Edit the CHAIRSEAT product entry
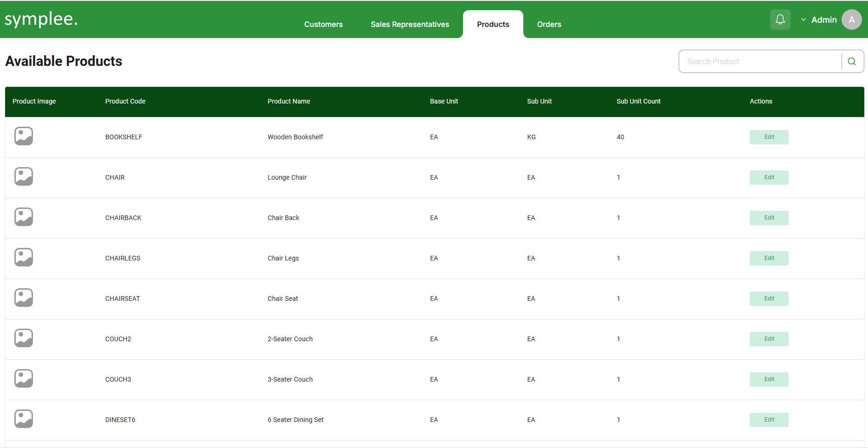 click(x=769, y=299)
